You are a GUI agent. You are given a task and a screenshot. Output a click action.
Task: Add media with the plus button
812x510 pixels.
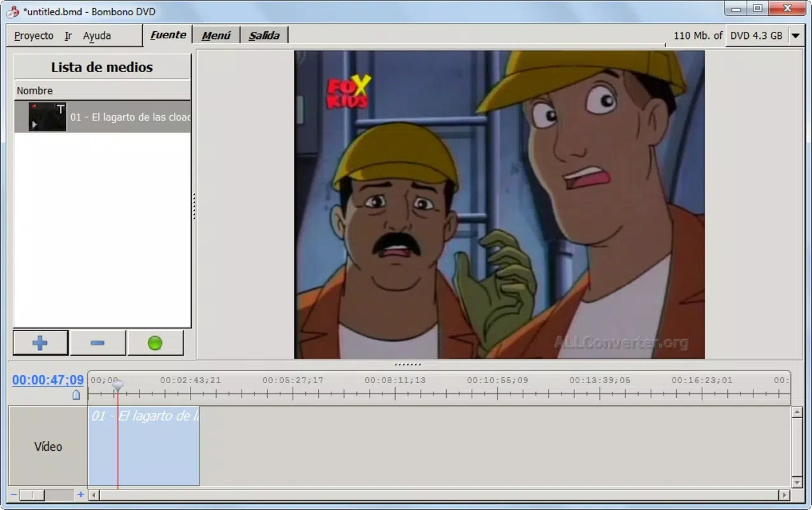pos(40,343)
